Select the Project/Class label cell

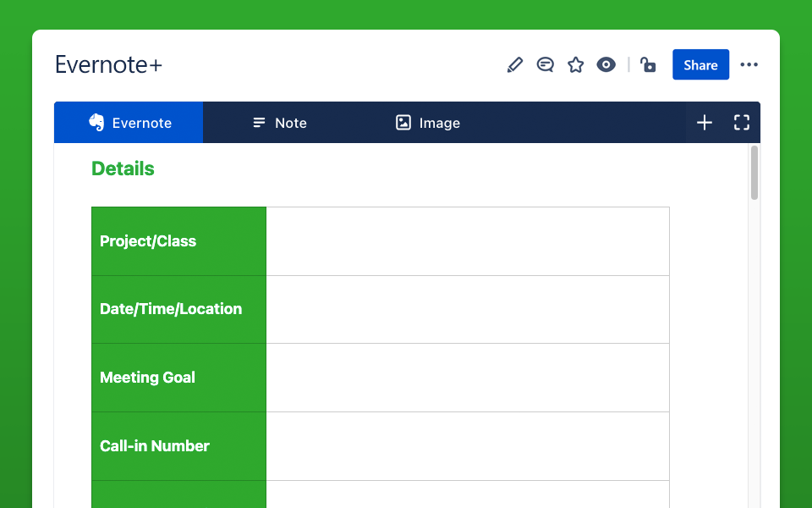[178, 241]
